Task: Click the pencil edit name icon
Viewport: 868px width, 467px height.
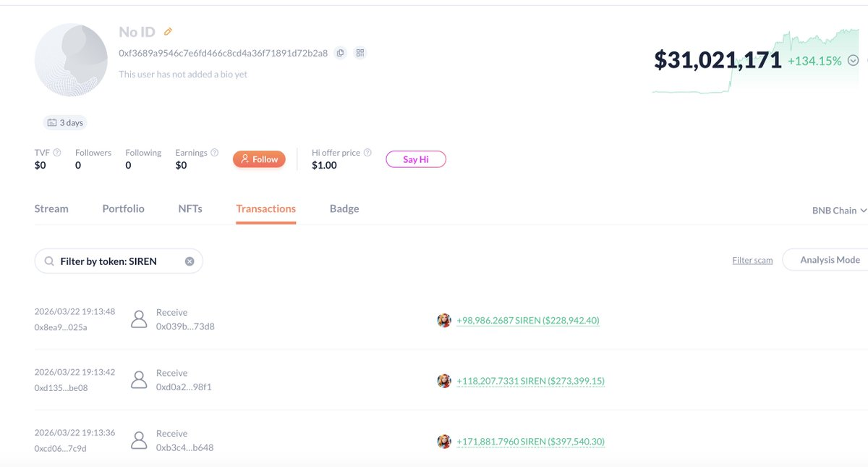Action: click(x=169, y=32)
